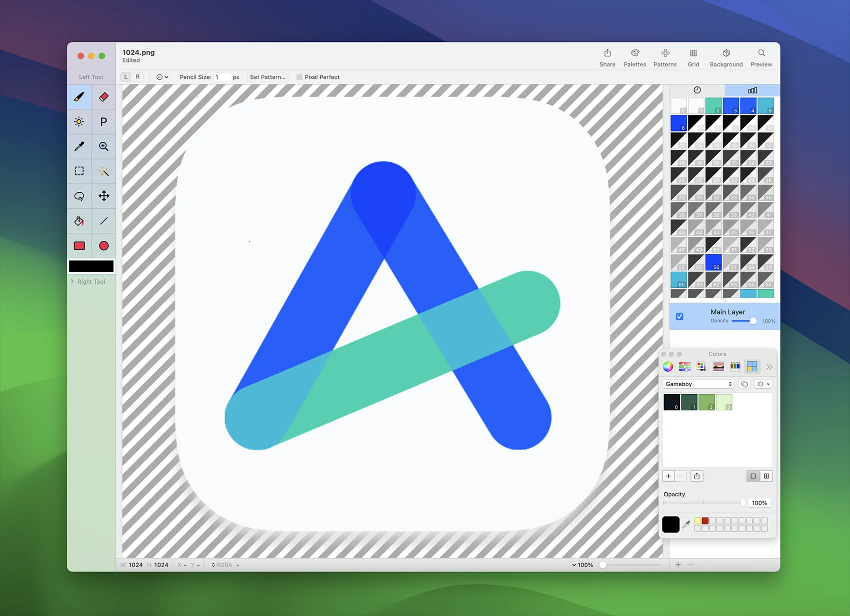850x616 pixels.
Task: Select Gameboy swatch 2 light green
Action: [706, 402]
